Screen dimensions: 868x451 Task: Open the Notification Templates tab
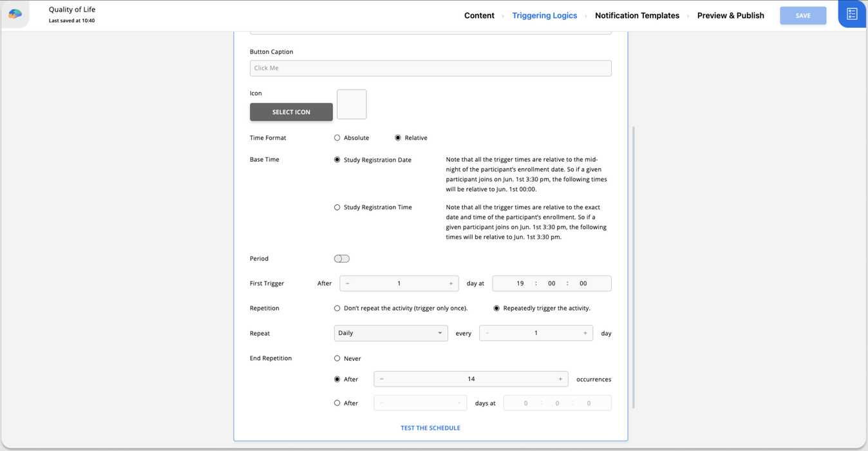[x=637, y=15]
